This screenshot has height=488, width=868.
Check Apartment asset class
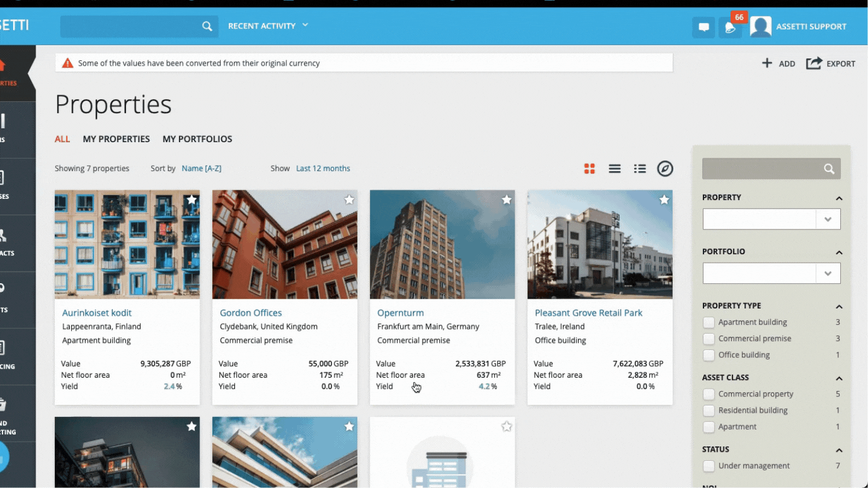(x=709, y=427)
